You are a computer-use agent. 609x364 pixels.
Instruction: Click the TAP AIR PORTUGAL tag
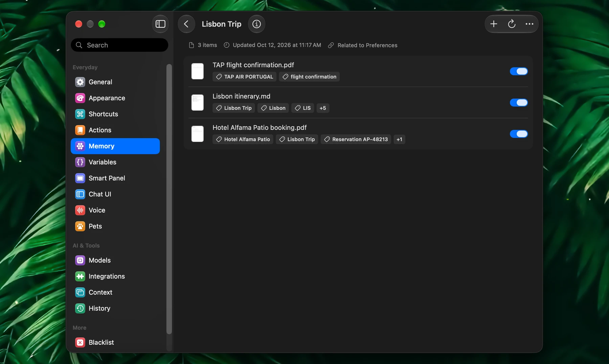coord(244,77)
